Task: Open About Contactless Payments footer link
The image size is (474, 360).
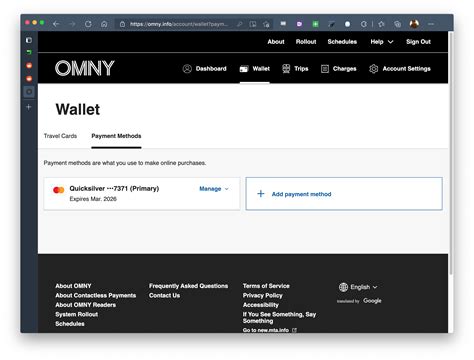Action: coord(96,295)
